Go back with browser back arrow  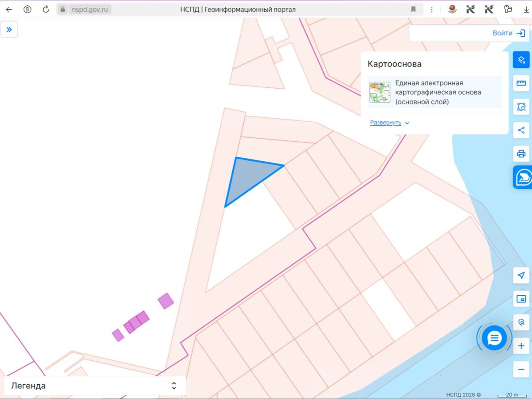click(9, 9)
